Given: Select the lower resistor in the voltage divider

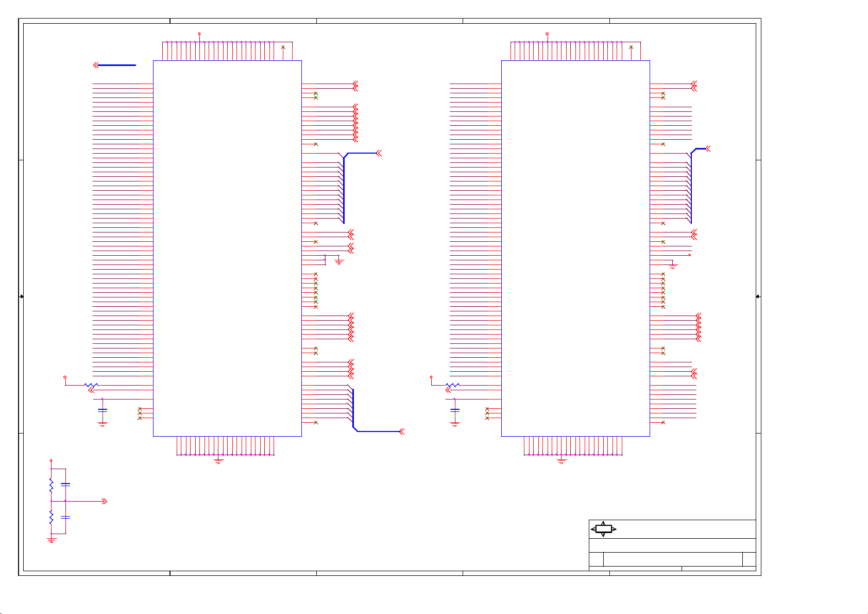Looking at the screenshot, I should tap(51, 517).
